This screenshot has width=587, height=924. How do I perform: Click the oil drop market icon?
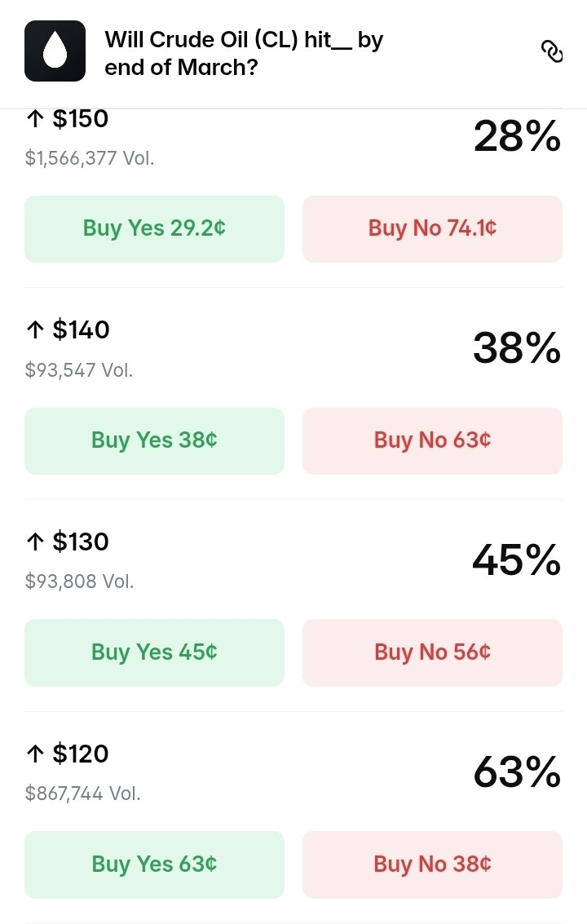tap(55, 51)
